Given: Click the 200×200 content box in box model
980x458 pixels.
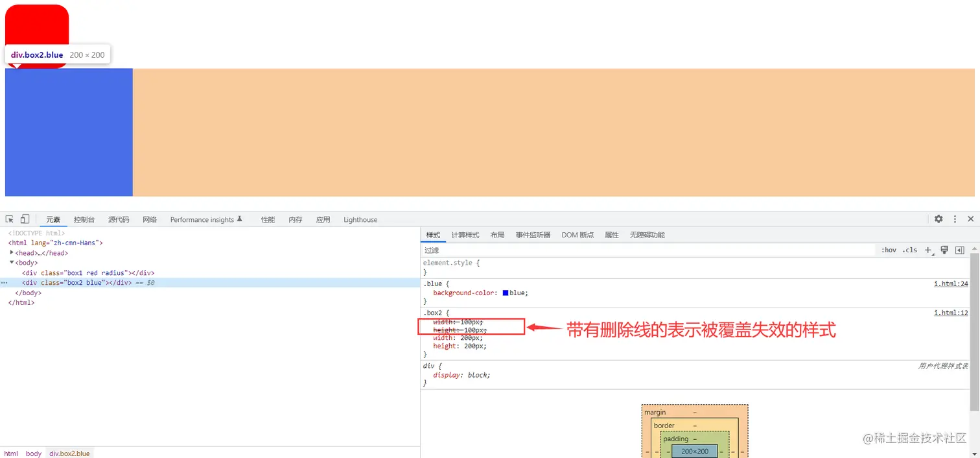Looking at the screenshot, I should pyautogui.click(x=694, y=452).
